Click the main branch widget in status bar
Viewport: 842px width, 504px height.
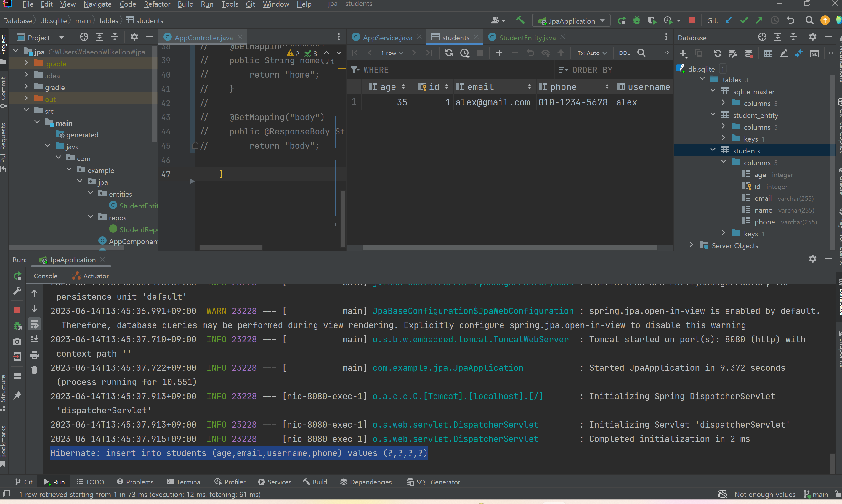[x=816, y=495]
